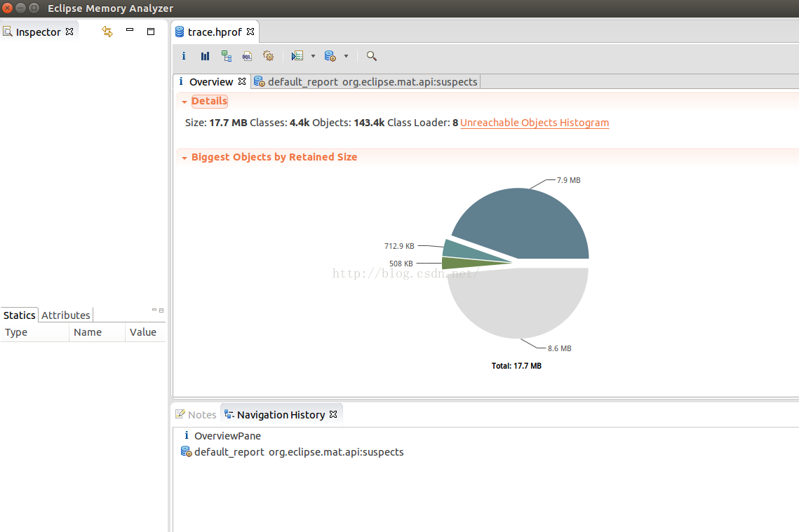
Task: Expand the Query Browser dropdown arrow
Action: [x=346, y=56]
